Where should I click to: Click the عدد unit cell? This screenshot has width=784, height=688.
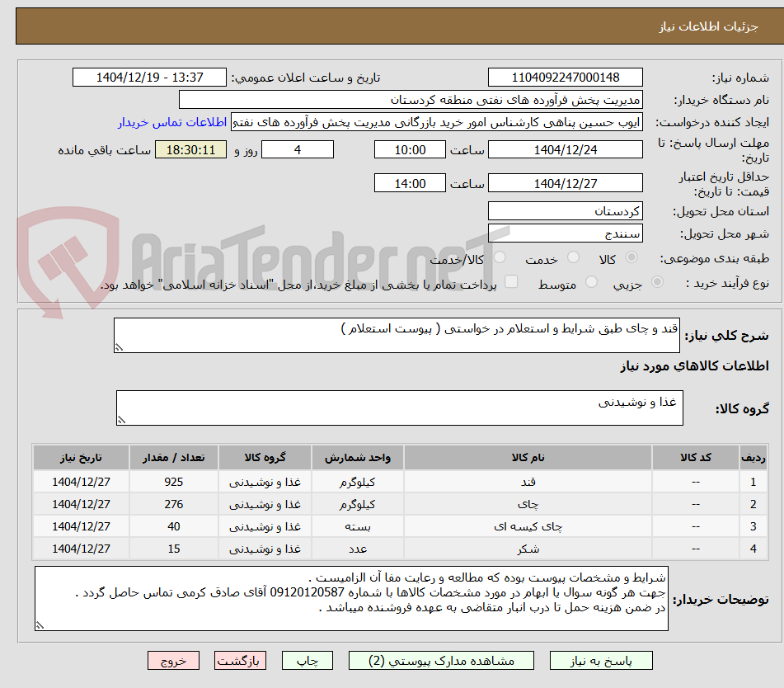coord(358,549)
